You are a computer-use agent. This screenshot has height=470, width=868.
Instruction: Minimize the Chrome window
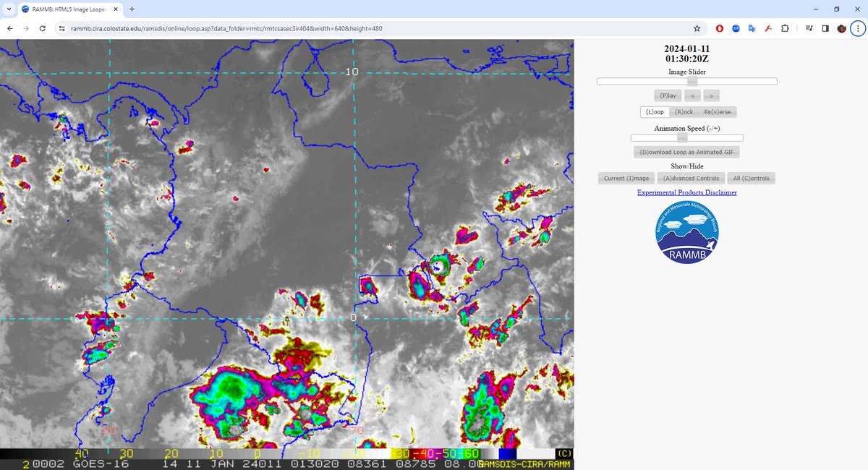814,9
